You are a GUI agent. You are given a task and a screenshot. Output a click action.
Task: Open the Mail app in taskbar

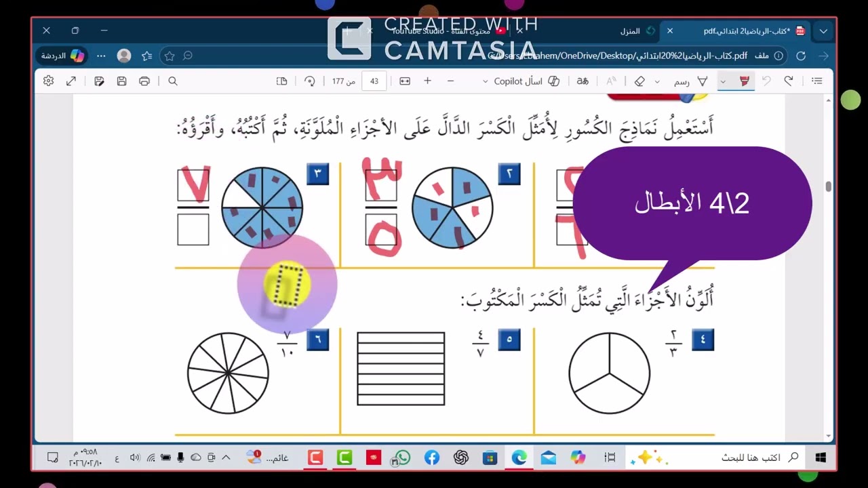(549, 458)
